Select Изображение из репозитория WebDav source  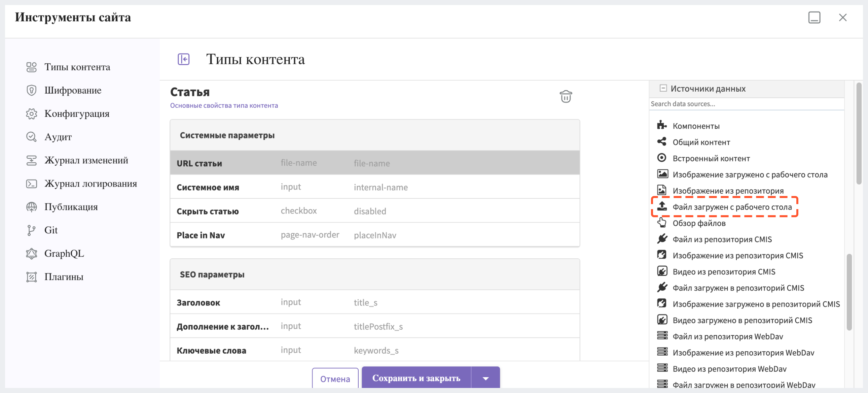click(743, 353)
